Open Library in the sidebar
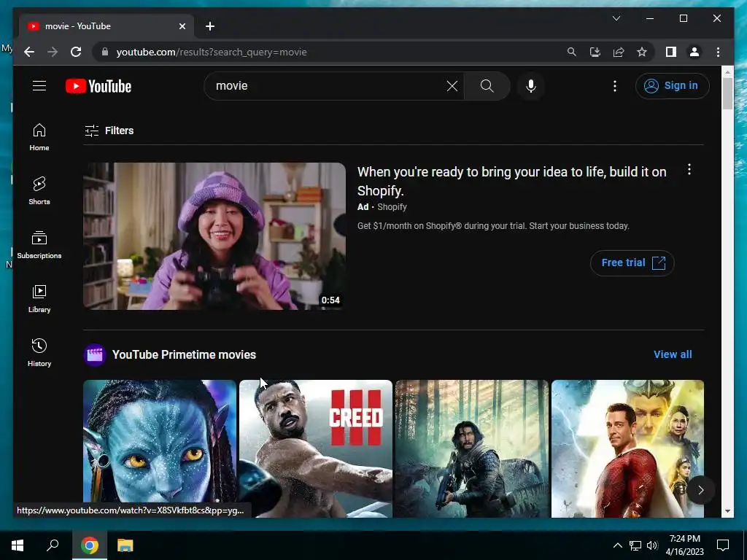747x560 pixels. click(39, 299)
